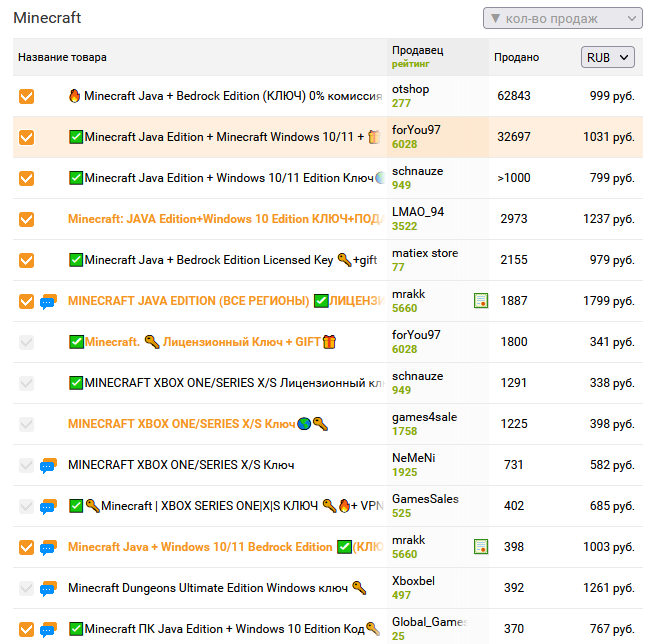Click the Название товара column header
The width and height of the screenshot is (661, 644).
62,58
